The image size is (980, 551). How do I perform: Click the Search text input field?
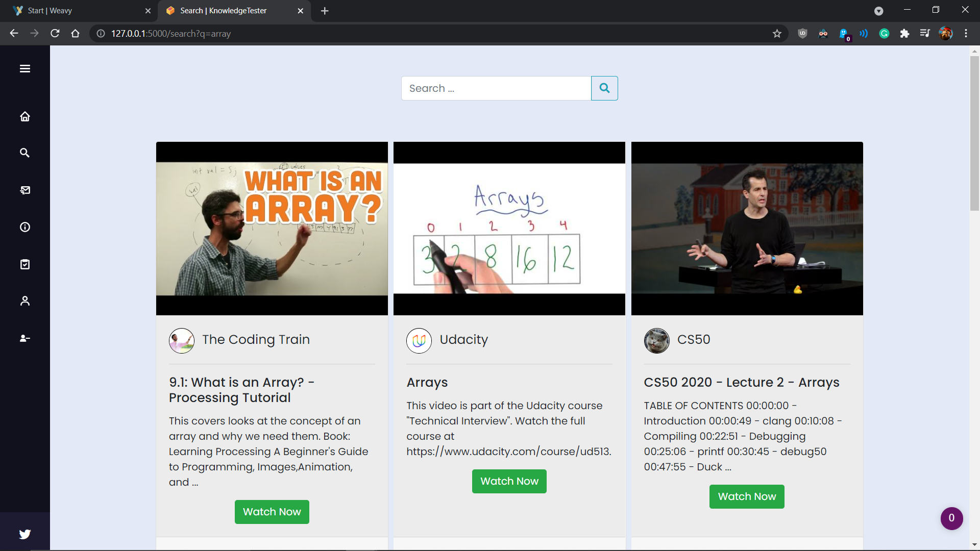[496, 88]
